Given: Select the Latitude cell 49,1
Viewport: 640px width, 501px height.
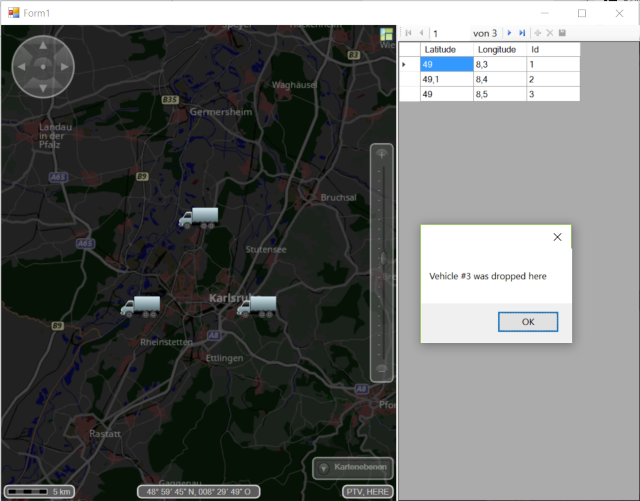Looking at the screenshot, I should pos(447,79).
